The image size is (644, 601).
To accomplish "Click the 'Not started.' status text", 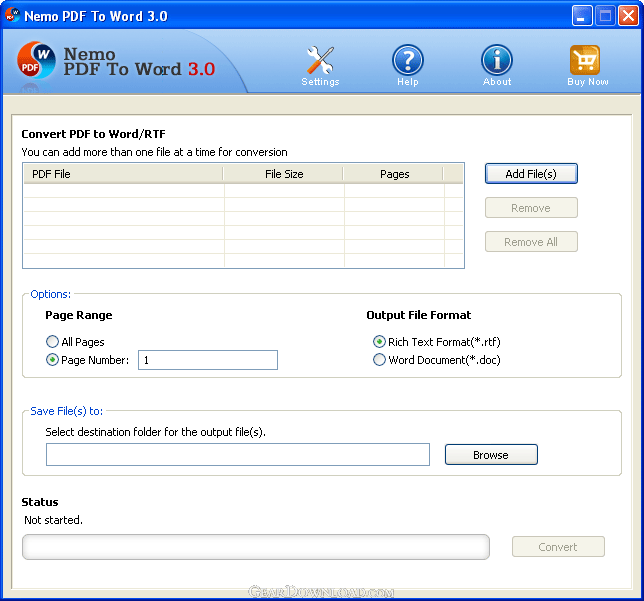I will click(x=53, y=520).
